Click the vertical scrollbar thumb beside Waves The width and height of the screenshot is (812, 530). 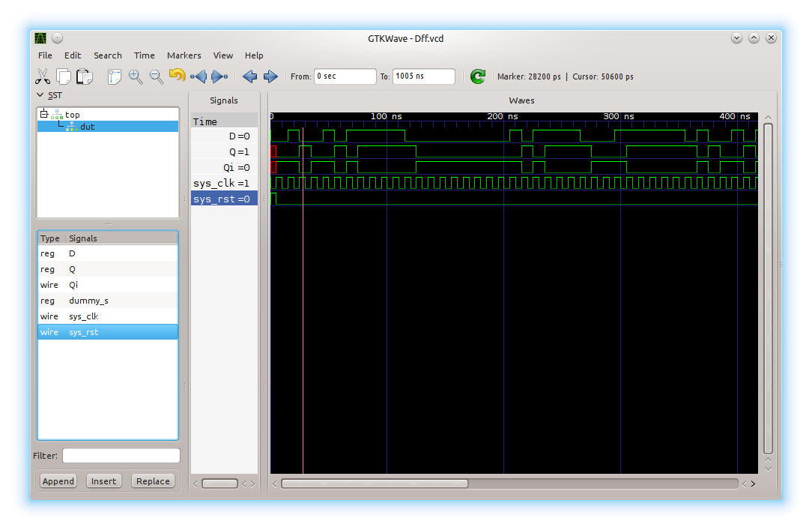coord(768,288)
